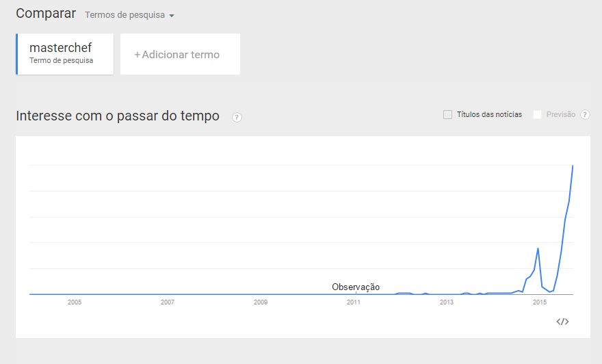Click the Termo de pesquisa label under masterchef
Viewport: 602px width, 364px height.
pyautogui.click(x=61, y=60)
